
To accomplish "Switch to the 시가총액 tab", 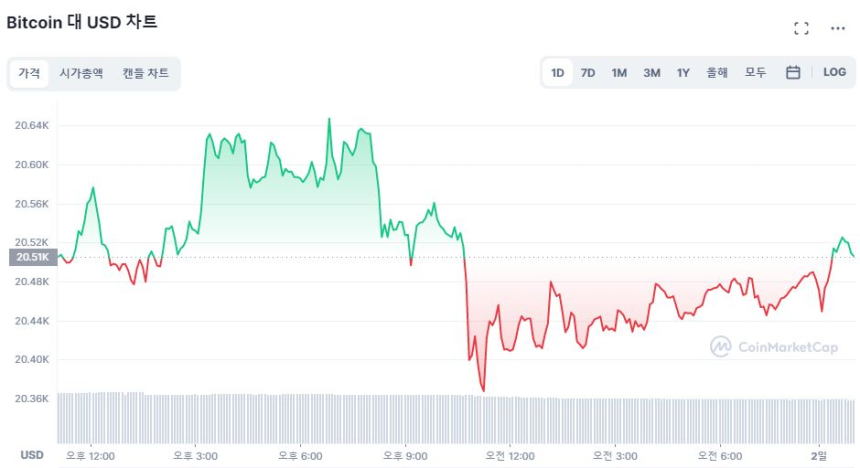I will (x=81, y=73).
